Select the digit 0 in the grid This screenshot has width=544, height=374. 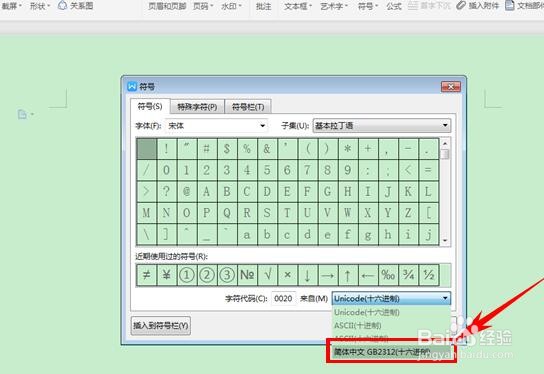coord(167,170)
